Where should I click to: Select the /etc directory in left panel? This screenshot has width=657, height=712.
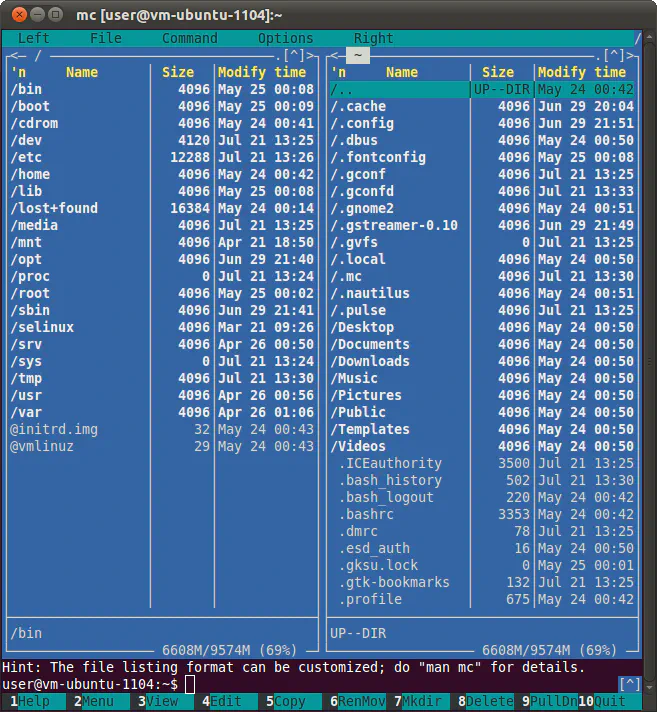tap(28, 157)
